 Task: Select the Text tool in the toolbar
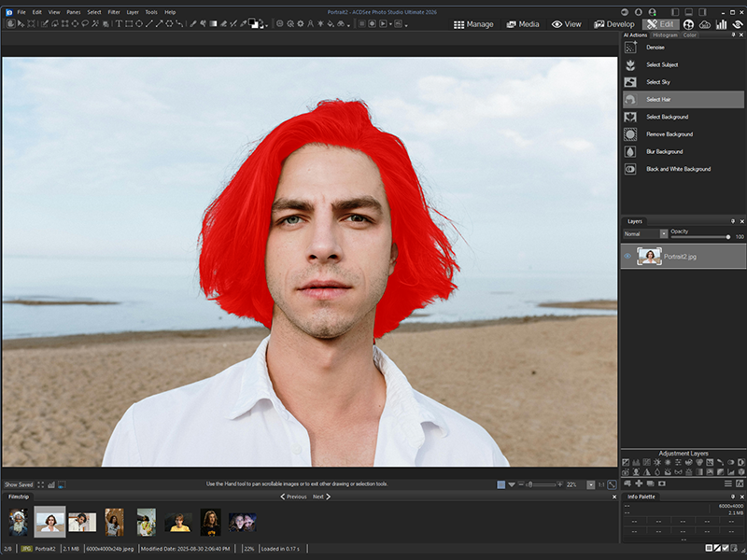118,24
